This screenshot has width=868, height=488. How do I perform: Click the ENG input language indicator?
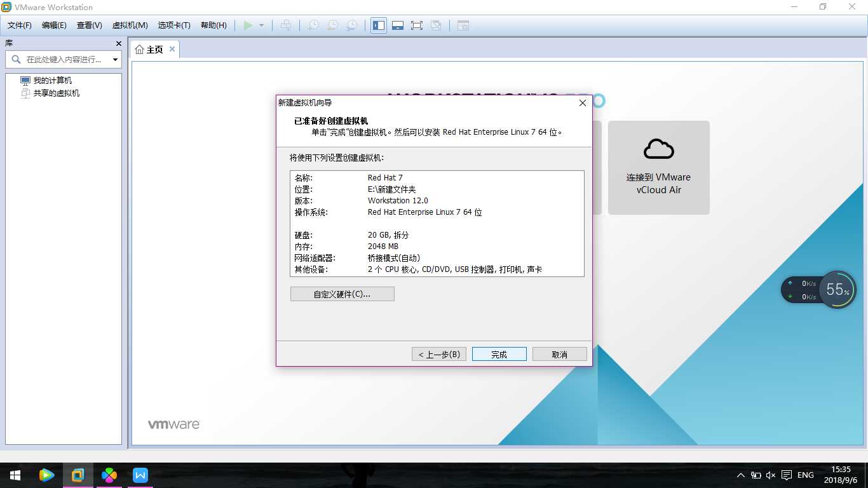[806, 475]
